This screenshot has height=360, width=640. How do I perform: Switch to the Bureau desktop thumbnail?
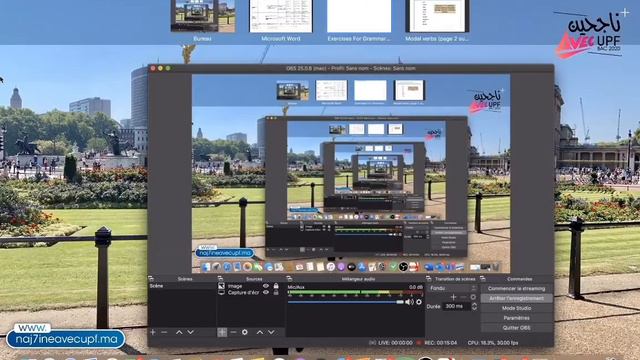click(203, 16)
